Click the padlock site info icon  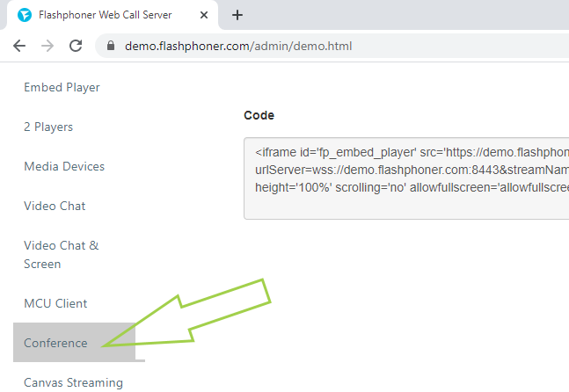pos(111,46)
